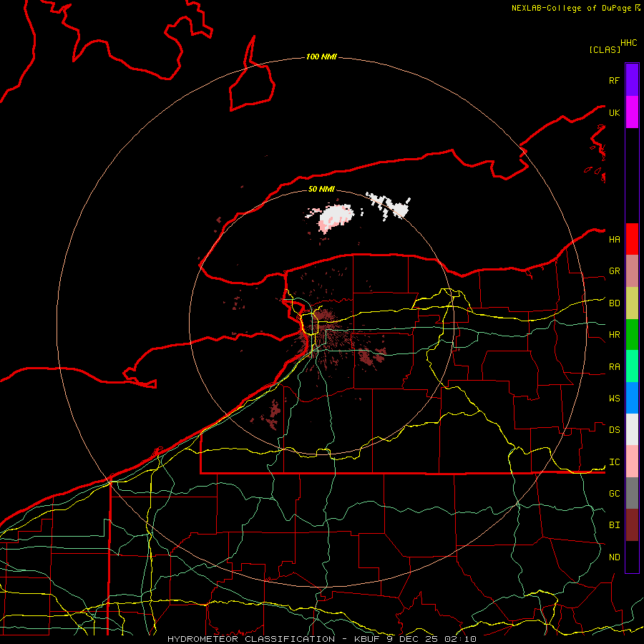Click the RF legend label
Screen dimensions: 644x644
pos(614,80)
